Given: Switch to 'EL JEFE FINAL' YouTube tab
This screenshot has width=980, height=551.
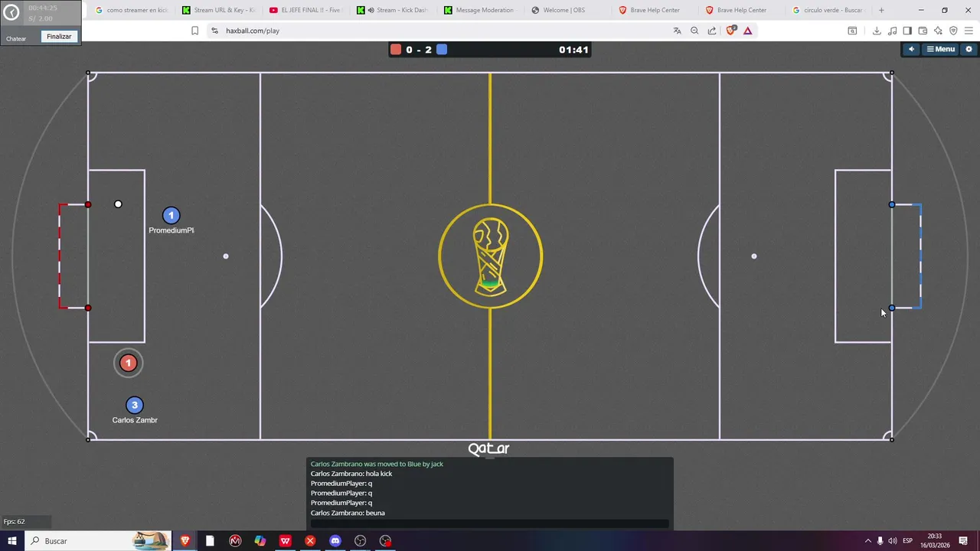Looking at the screenshot, I should pyautogui.click(x=305, y=10).
